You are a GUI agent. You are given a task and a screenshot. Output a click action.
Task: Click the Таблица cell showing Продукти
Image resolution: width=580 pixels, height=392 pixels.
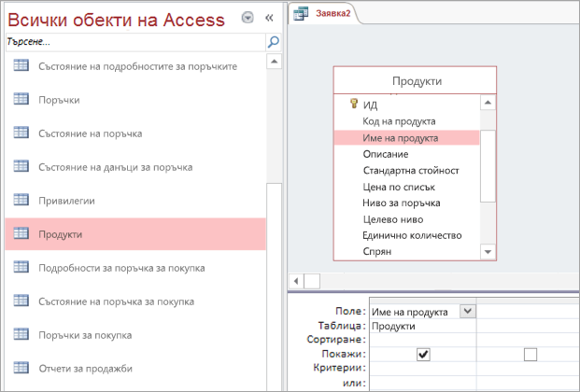(x=423, y=326)
